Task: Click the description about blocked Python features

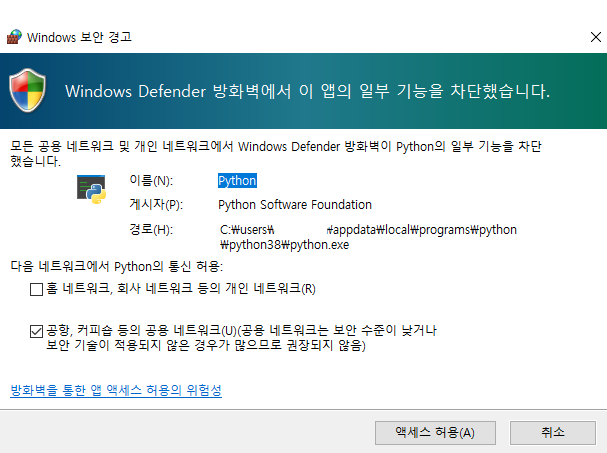Action: tap(276, 154)
